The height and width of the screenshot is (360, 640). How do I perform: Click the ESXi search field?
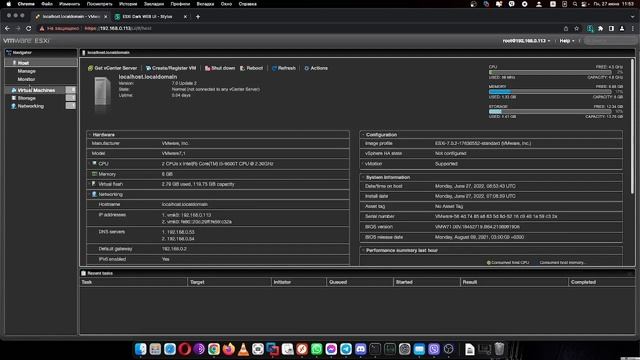pos(609,41)
